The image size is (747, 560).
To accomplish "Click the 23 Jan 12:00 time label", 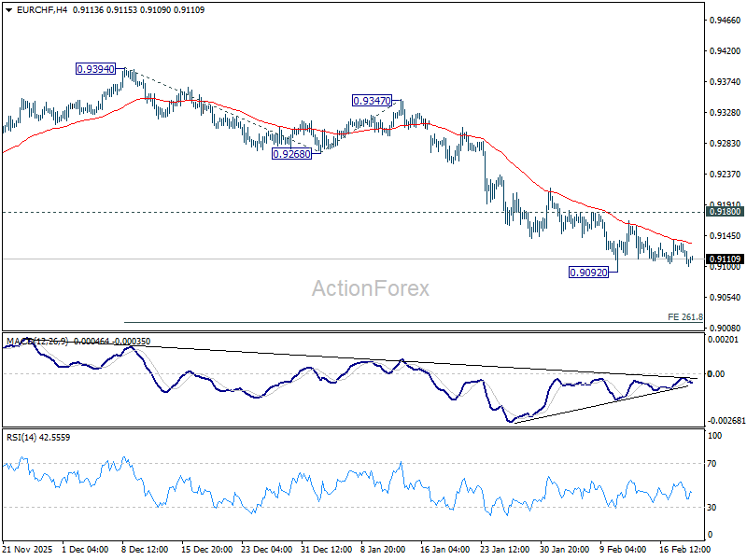I will [x=504, y=549].
